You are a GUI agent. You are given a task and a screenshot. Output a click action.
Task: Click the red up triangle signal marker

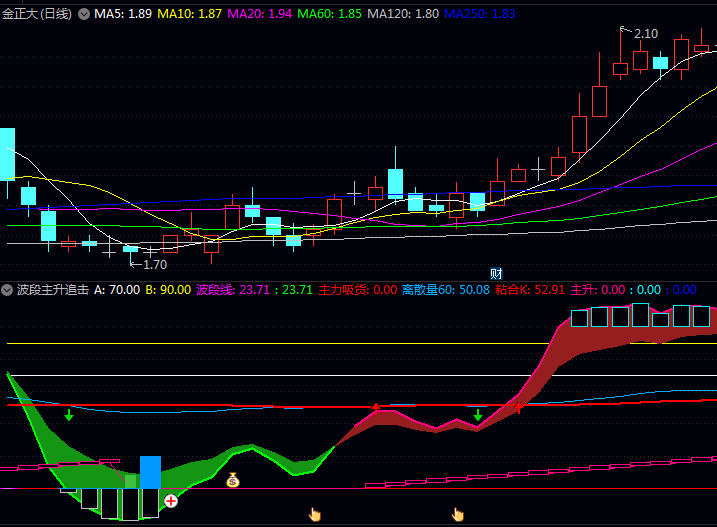tap(376, 407)
